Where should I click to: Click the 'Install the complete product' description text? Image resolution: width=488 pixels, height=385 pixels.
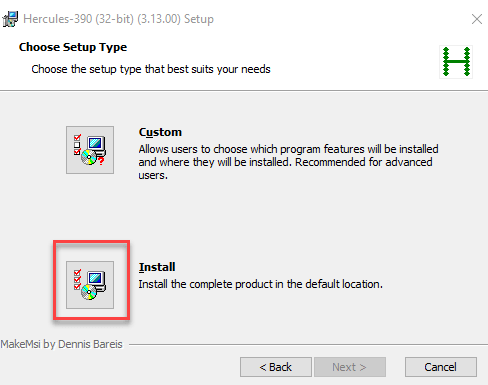pos(261,284)
